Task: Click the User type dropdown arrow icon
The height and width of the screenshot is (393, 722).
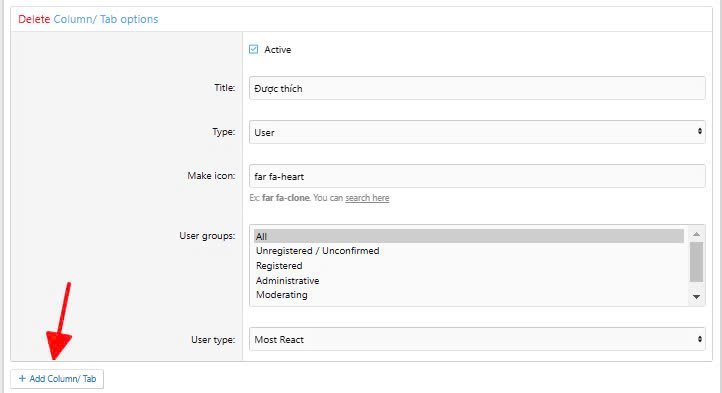Action: pos(699,339)
